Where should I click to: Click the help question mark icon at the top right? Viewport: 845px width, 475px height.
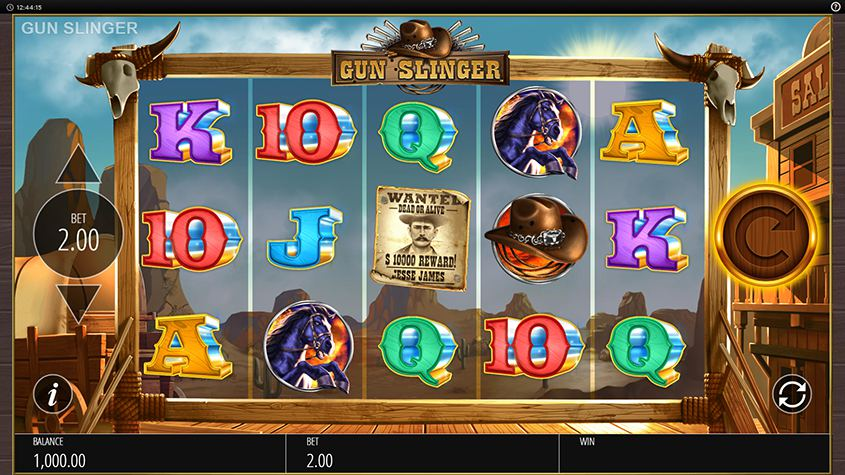(x=835, y=6)
